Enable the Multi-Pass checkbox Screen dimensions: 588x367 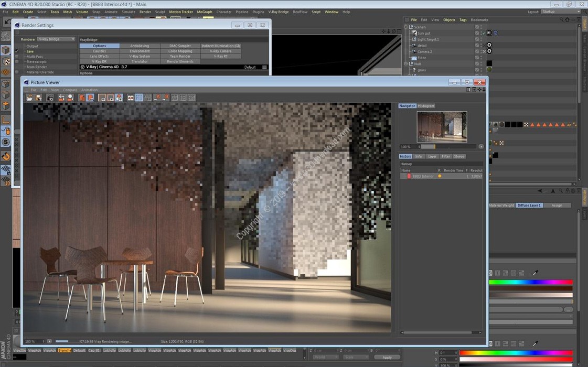coord(17,57)
